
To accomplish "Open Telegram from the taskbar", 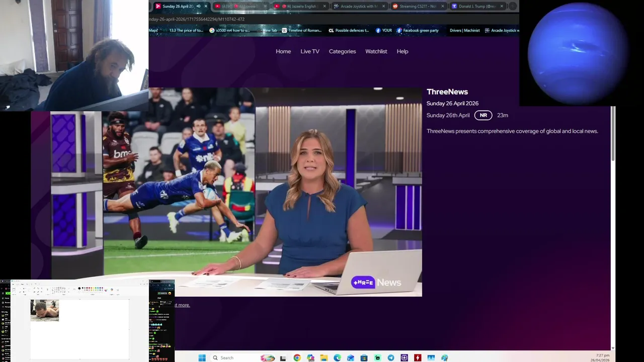I will (x=391, y=358).
